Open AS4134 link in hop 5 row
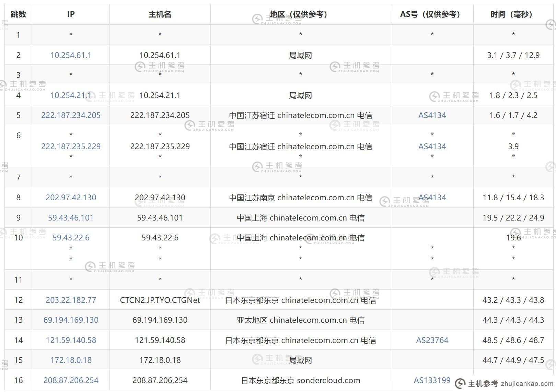556x392 pixels. (432, 115)
